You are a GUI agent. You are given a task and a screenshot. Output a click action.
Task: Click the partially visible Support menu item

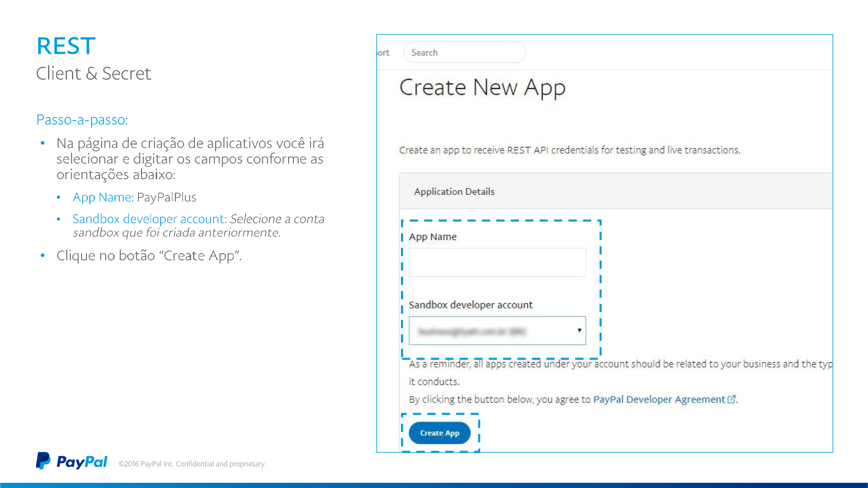[383, 52]
